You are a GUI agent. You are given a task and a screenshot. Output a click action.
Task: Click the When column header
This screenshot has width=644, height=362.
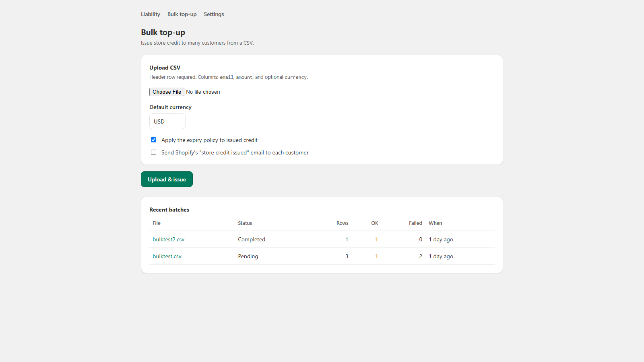tap(435, 223)
